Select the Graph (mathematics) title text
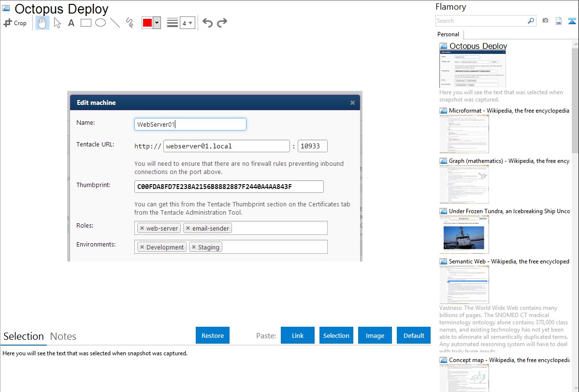579x392 pixels. pyautogui.click(x=509, y=161)
